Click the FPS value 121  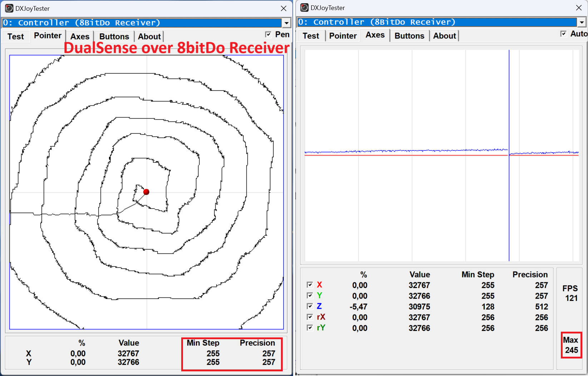(571, 298)
